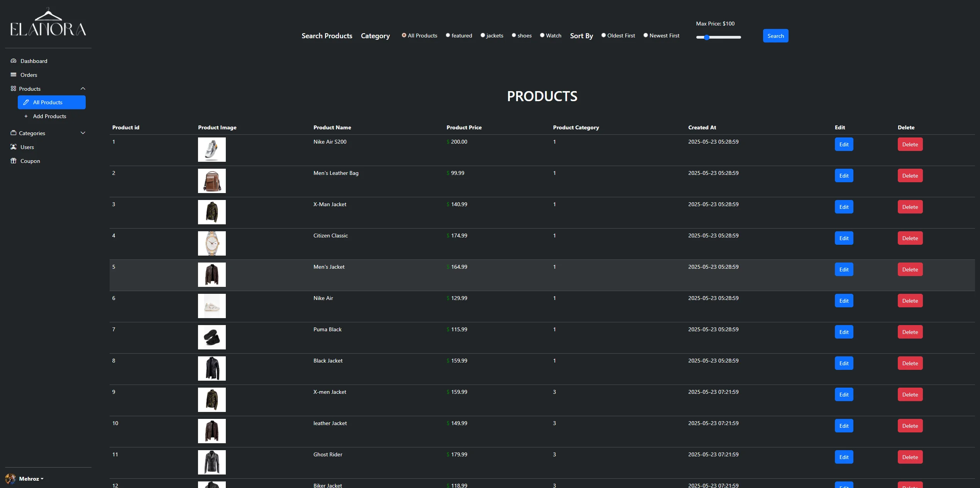The image size is (980, 488).
Task: Click the Mehroz profile avatar
Action: point(10,479)
